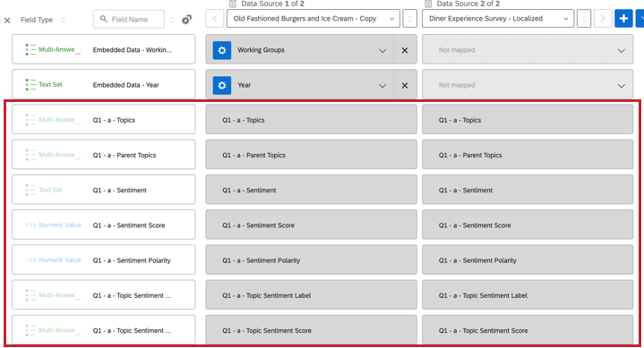Viewport: 644px width, 348px height.
Task: Click the Field Type column header
Action: click(x=37, y=20)
